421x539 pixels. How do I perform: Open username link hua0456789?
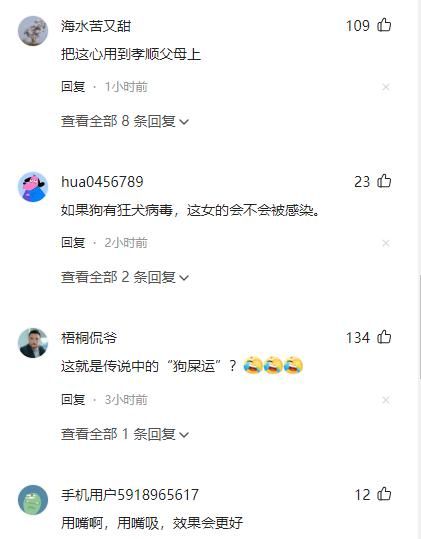[102, 182]
